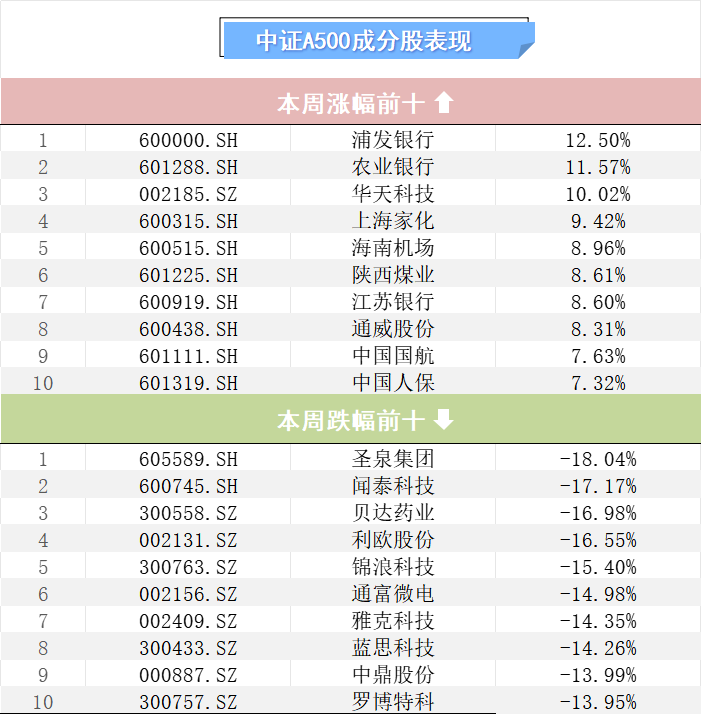Click the 农业银行 stock name
Viewport: 701px width, 714px height.
pos(393,167)
